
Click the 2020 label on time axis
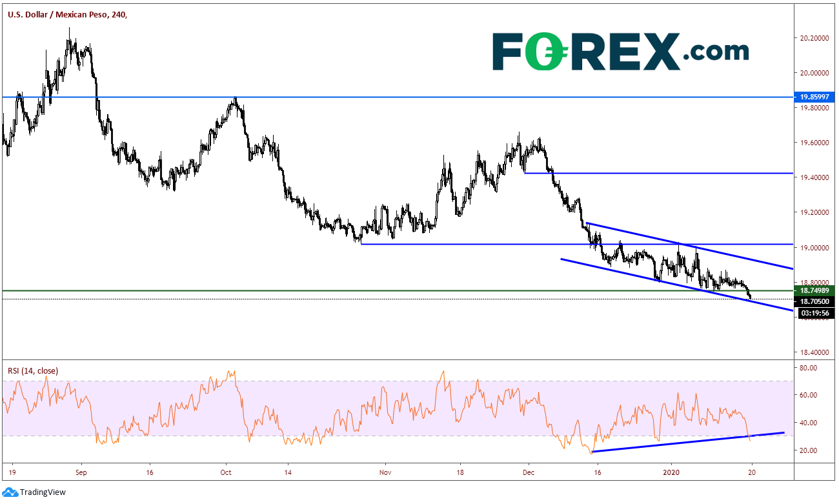pos(671,472)
